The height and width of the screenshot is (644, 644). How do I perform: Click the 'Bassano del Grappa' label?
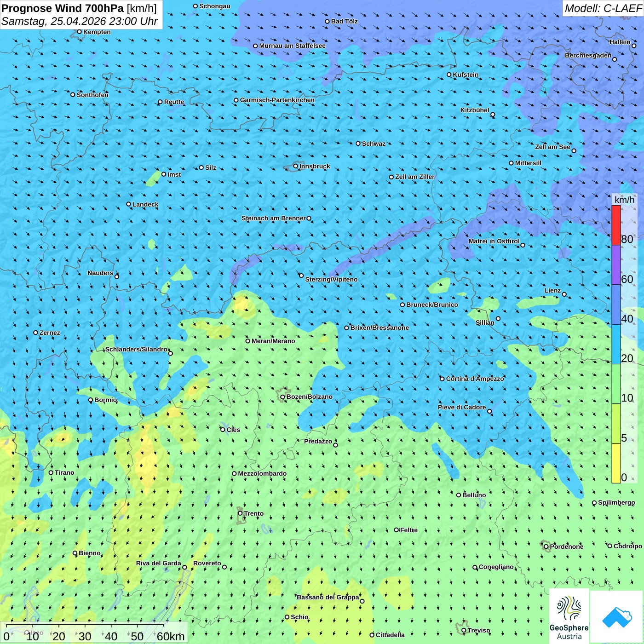[328, 597]
